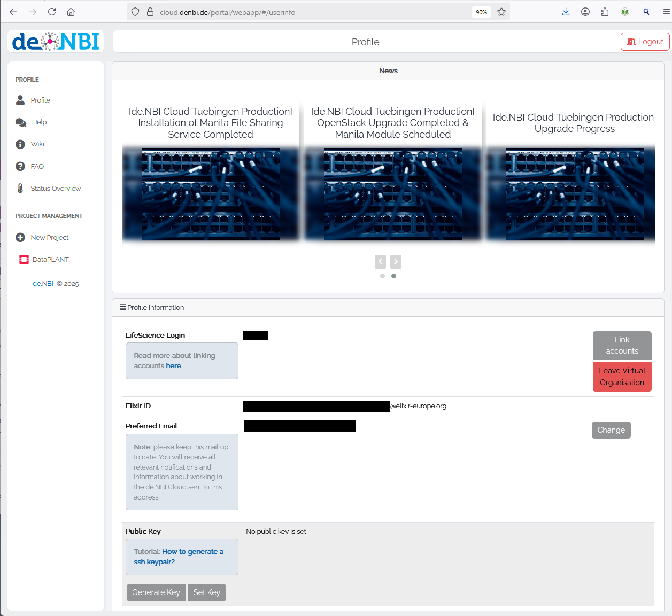Viewport: 672px width, 616px height.
Task: Open Manila File Sharing Service news card
Action: 211,171
